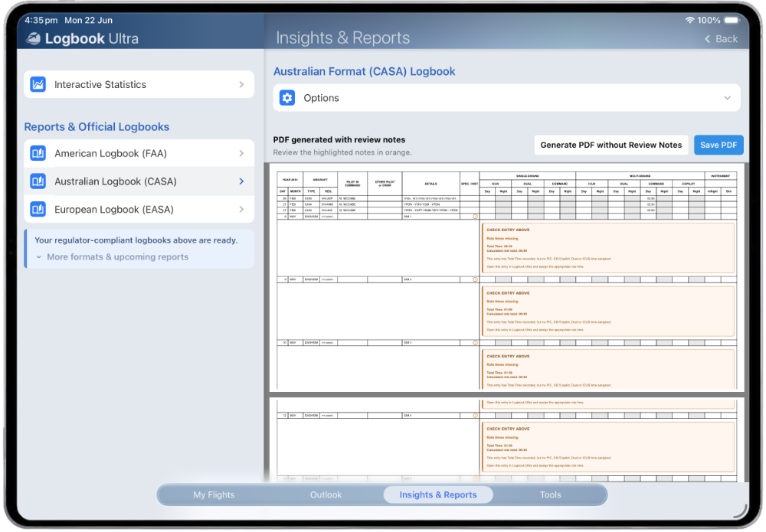
Task: Go Back using header button
Action: (x=721, y=39)
